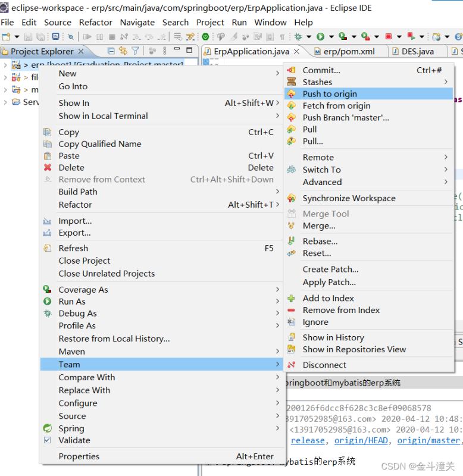Select Add to Index
The image size is (463, 476).
[369, 298]
